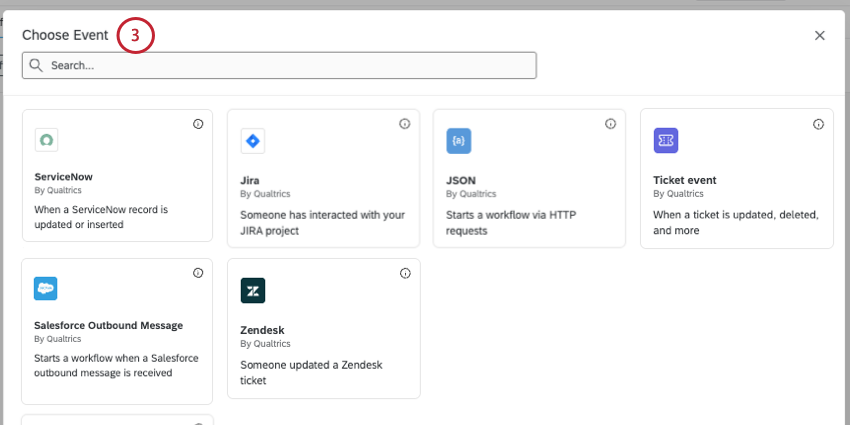This screenshot has width=850, height=425.
Task: Select the JSON event title
Action: click(x=461, y=181)
